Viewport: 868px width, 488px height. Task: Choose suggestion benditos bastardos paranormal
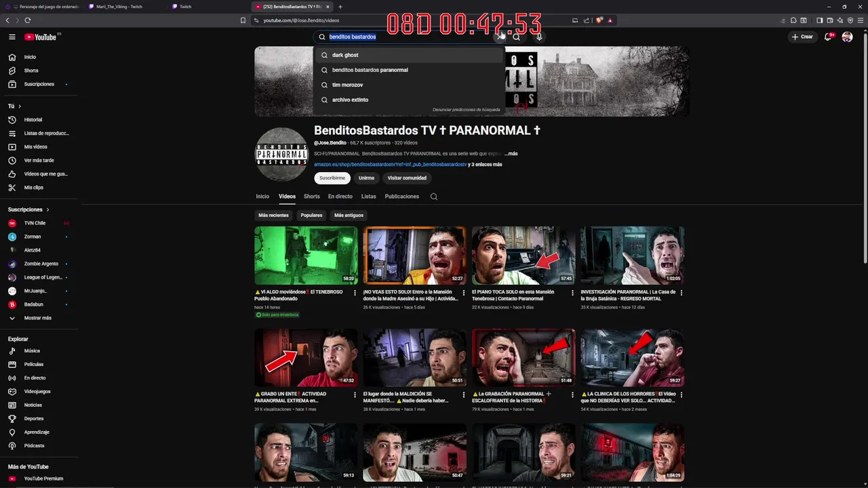[x=408, y=70]
